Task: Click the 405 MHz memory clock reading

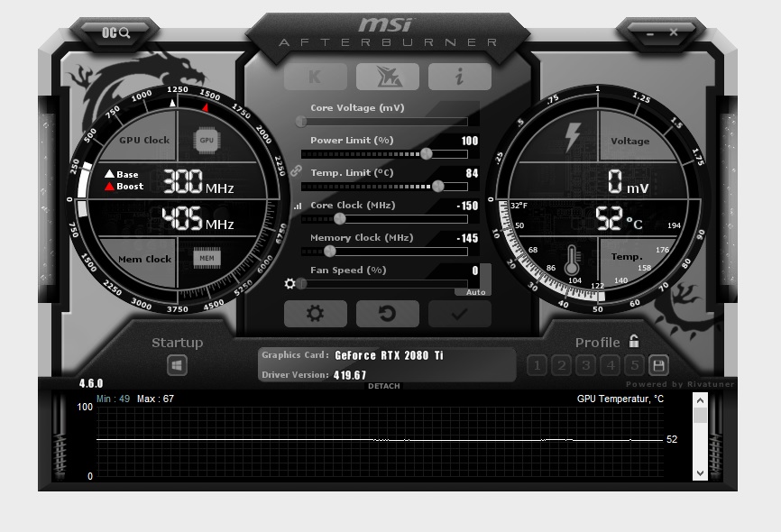Action: pos(198,219)
